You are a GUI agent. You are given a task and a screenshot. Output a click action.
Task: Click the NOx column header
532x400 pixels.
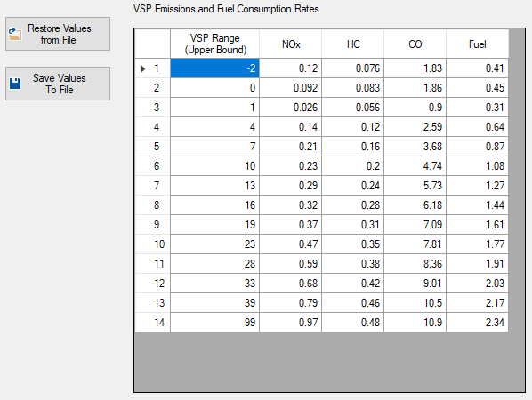point(291,44)
